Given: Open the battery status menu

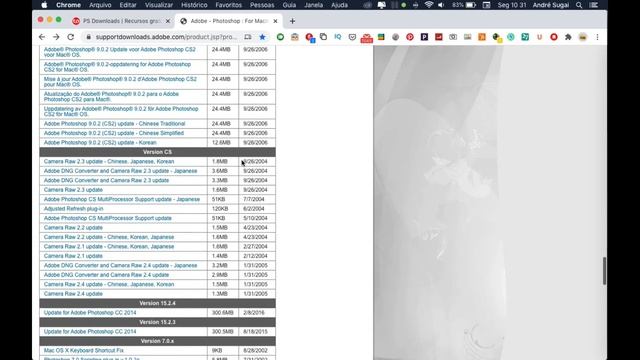Looking at the screenshot, I should (x=471, y=5).
